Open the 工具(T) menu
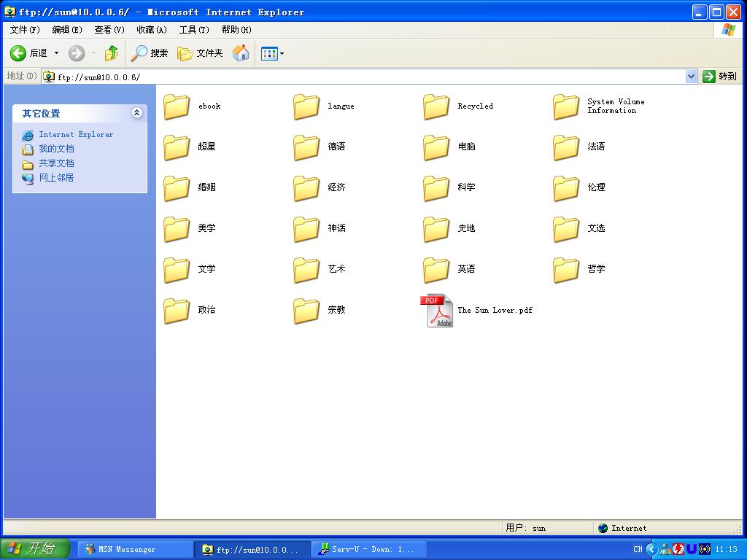Image resolution: width=747 pixels, height=560 pixels. 194,30
